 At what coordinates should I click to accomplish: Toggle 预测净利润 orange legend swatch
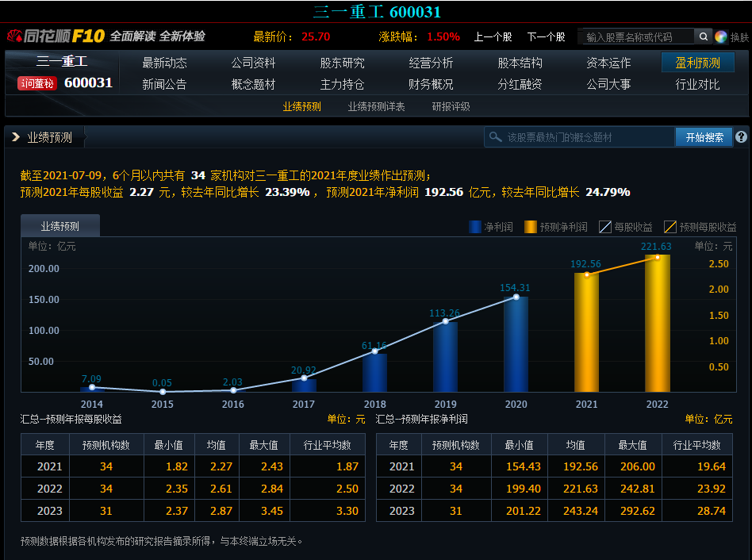point(531,227)
